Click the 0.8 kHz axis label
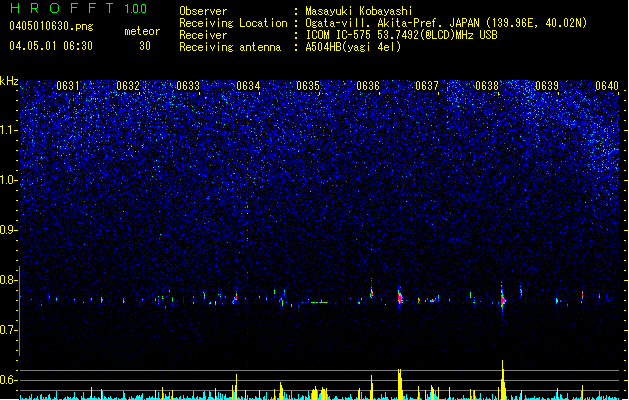 [8, 280]
